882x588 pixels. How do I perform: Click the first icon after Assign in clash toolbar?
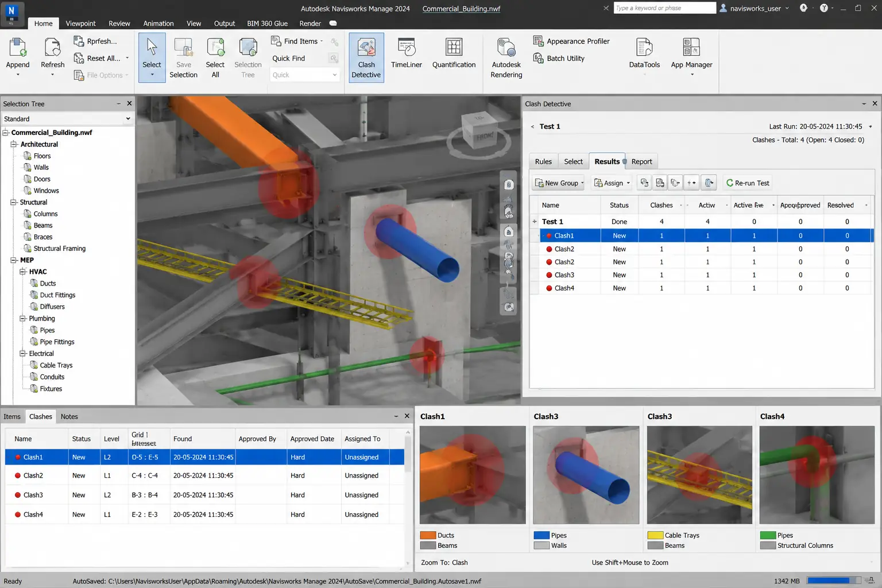[x=644, y=183]
